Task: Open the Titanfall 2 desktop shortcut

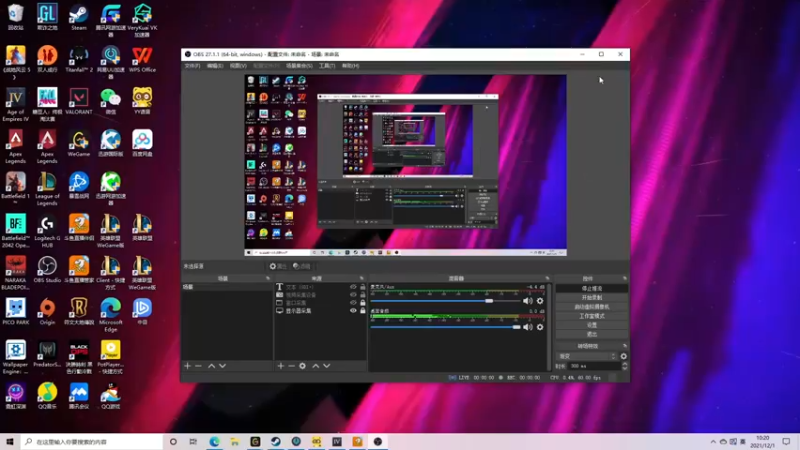Action: (79, 59)
